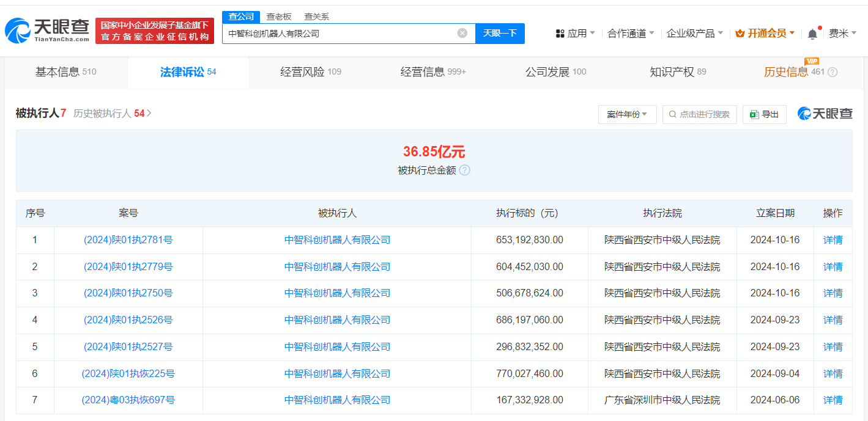Screen dimensions: 868x421
Task: Click the Excel 导出 export icon
Action: tap(754, 114)
